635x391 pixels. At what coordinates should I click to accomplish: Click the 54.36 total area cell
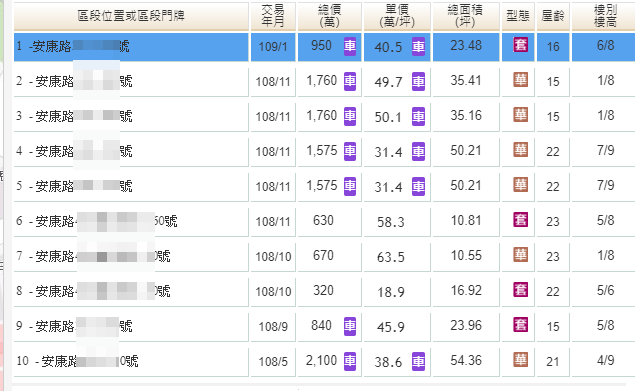click(x=466, y=361)
